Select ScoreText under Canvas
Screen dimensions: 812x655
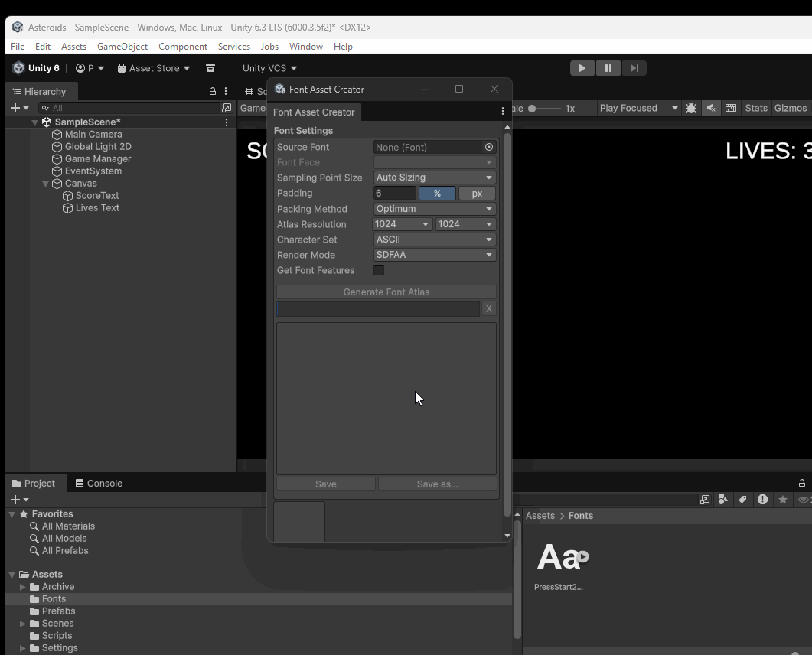[97, 196]
